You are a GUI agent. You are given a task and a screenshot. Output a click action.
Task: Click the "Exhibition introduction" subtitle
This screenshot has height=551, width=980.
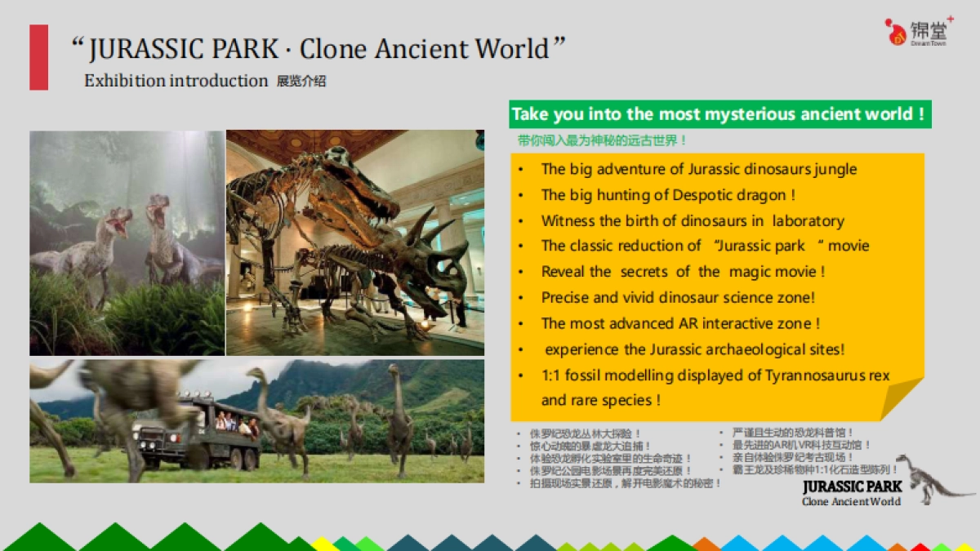point(176,81)
